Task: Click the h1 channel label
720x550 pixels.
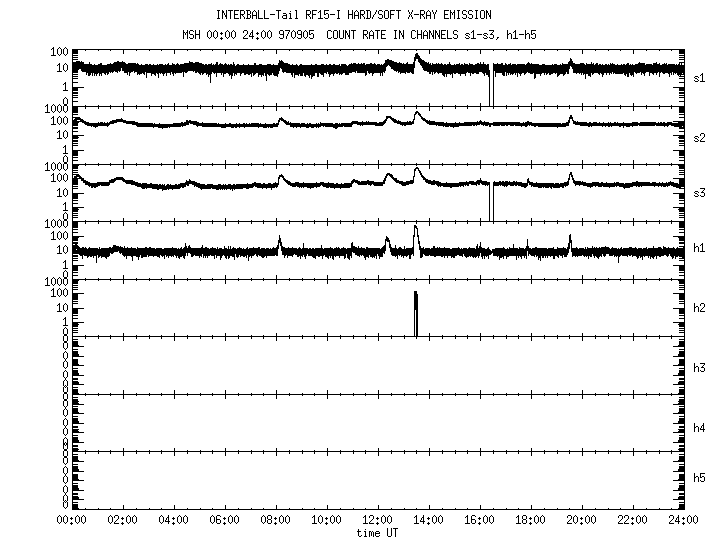Action: [699, 249]
